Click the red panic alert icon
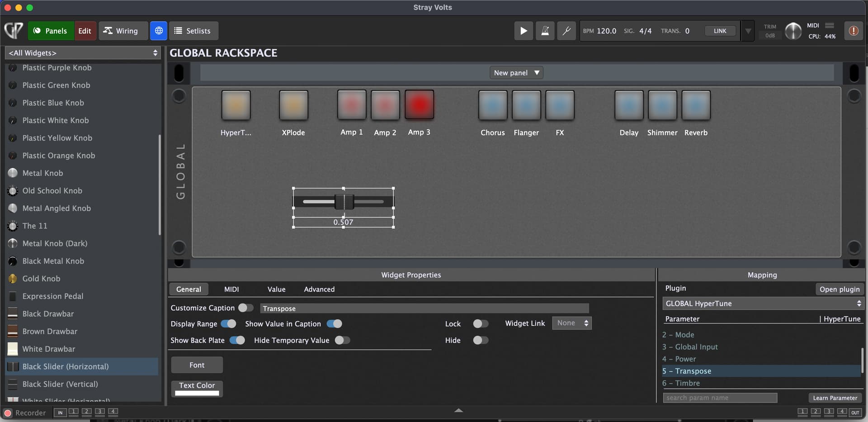 click(853, 31)
